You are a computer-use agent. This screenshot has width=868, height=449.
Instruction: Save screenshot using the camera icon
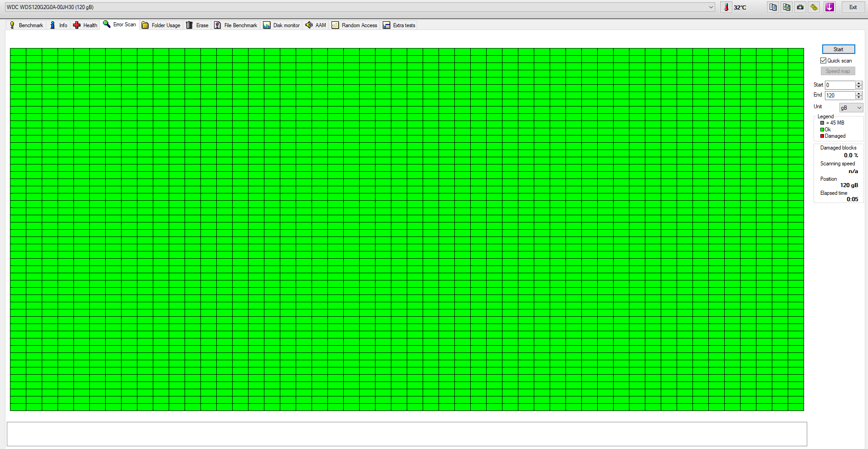pos(800,7)
